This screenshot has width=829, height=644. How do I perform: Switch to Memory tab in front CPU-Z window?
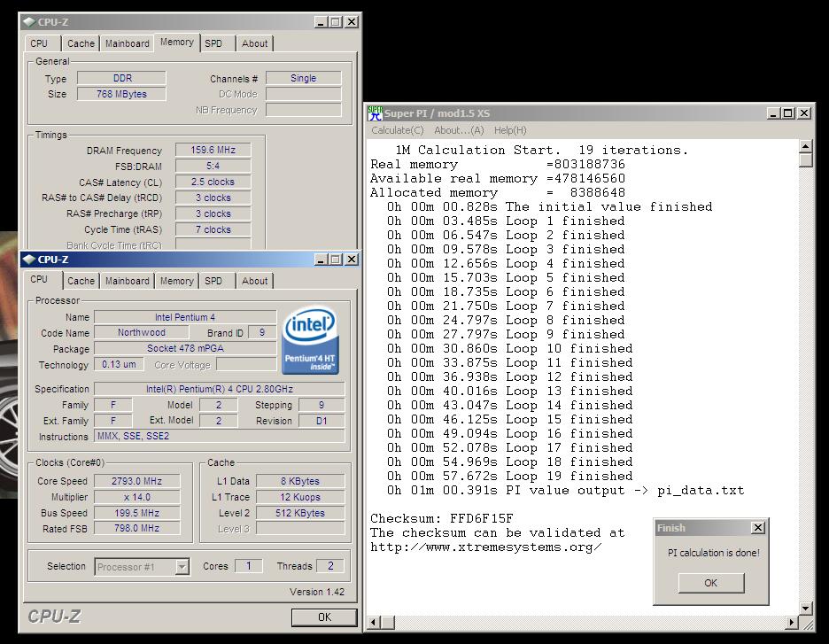tap(176, 281)
